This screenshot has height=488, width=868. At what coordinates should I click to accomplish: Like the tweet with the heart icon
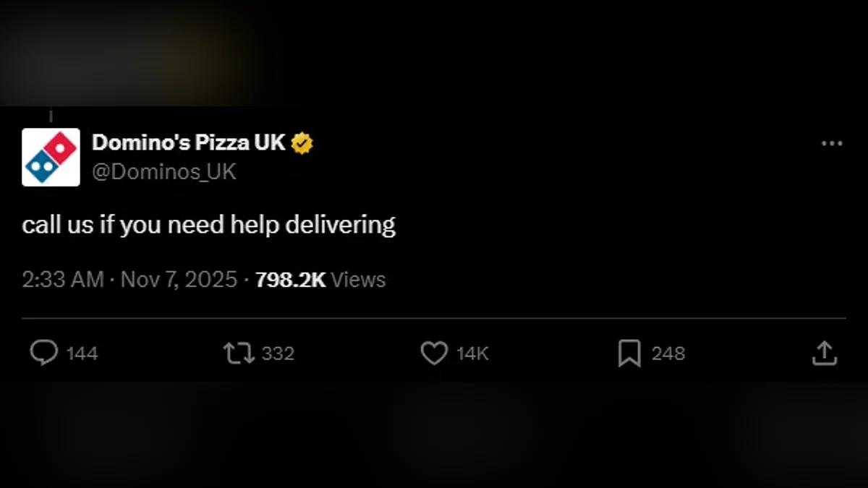coord(434,353)
